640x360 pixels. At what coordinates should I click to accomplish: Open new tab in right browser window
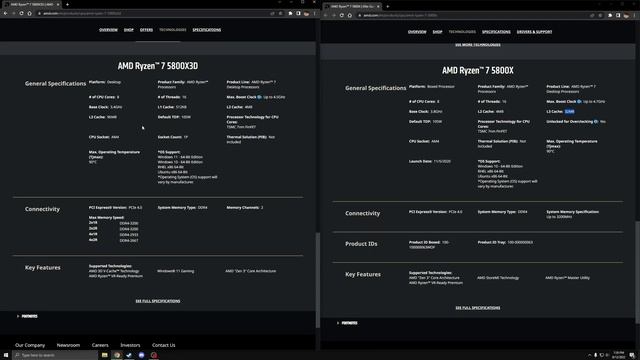click(x=388, y=7)
